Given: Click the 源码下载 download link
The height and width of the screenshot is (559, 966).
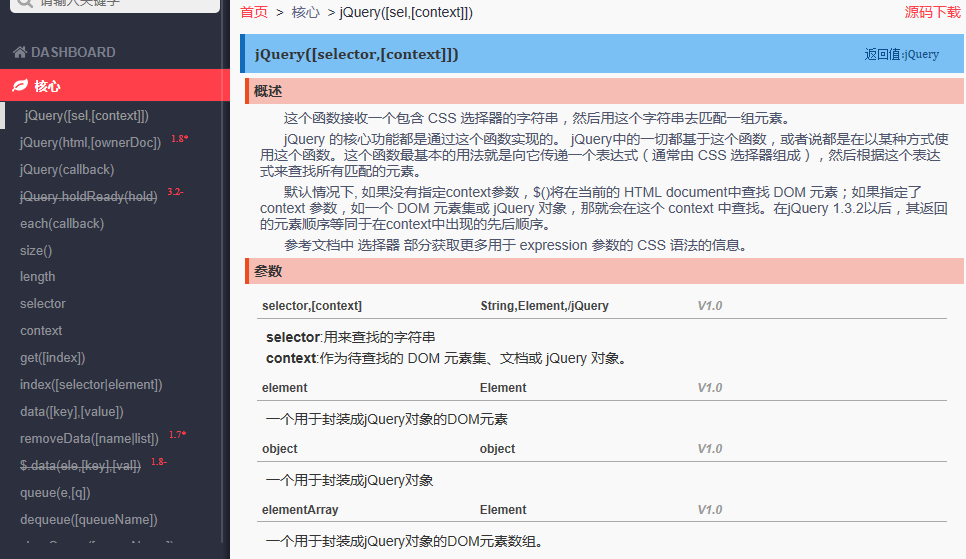Looking at the screenshot, I should point(933,12).
